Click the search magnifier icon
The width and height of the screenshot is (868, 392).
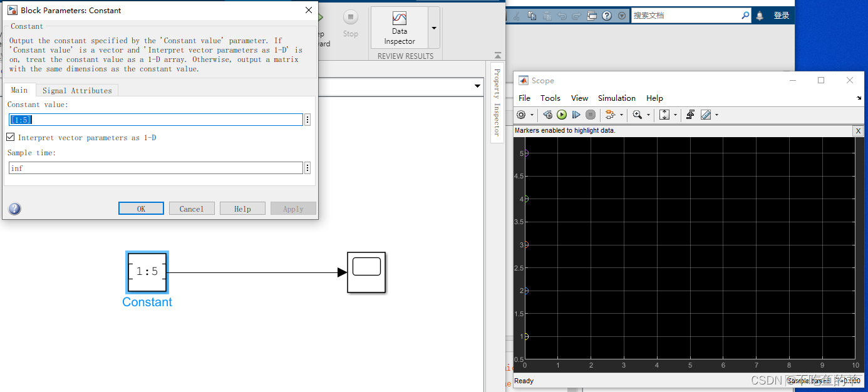745,16
